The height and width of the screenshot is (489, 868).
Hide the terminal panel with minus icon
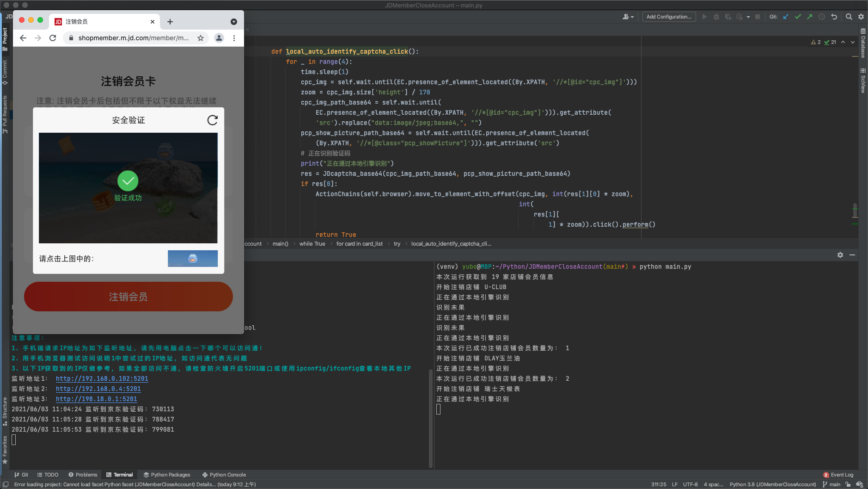pyautogui.click(x=852, y=255)
